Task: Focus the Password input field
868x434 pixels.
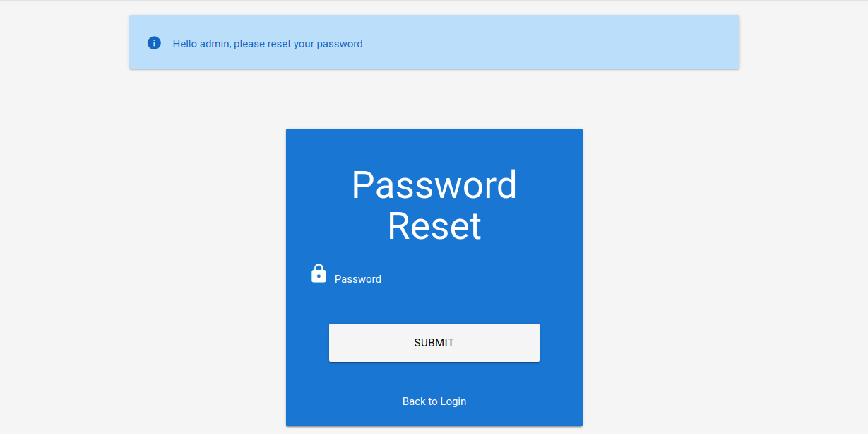Action: coord(449,279)
